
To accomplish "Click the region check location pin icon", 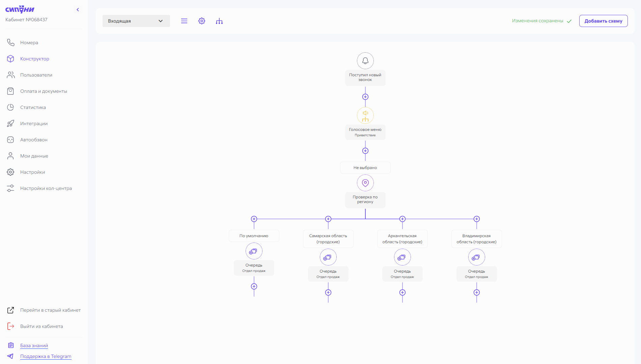I will pyautogui.click(x=365, y=183).
